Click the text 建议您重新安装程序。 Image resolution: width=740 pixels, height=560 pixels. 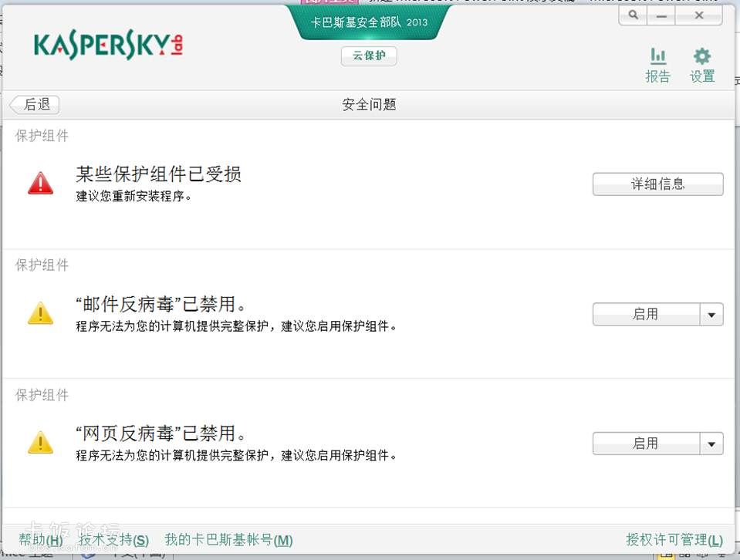133,196
